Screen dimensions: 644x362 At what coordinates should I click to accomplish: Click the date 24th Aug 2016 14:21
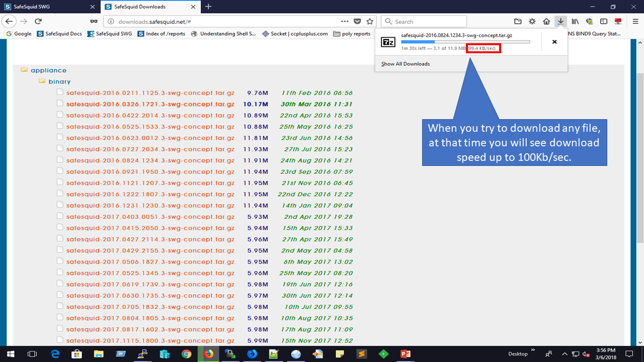(x=317, y=160)
